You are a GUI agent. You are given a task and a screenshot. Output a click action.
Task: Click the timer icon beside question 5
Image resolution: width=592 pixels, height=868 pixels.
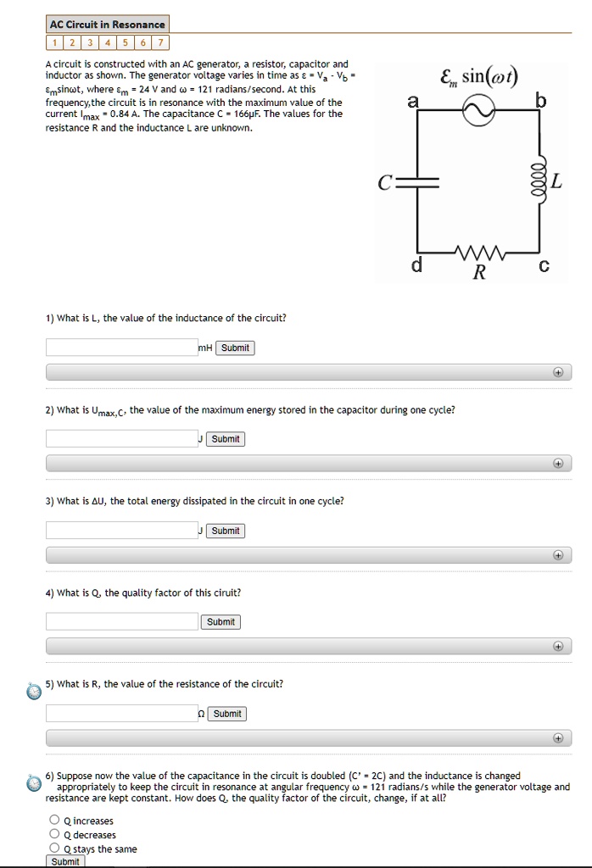[x=34, y=692]
